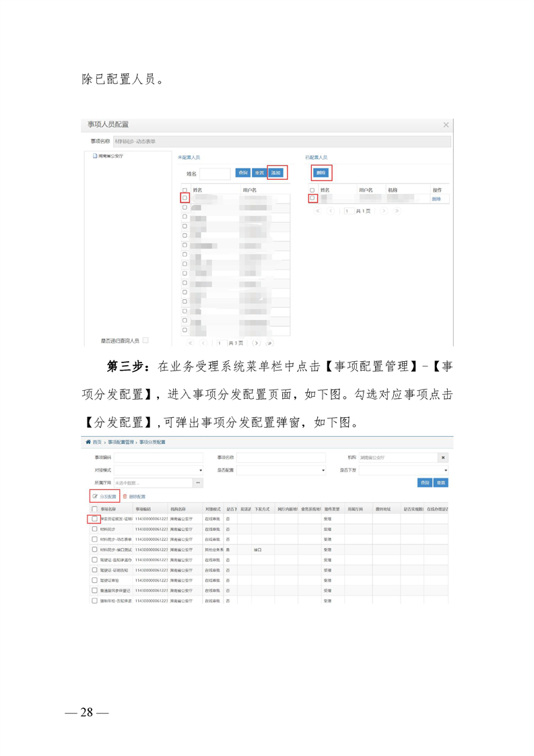Jump to first page in 未配置人员 pager (共3页)
This screenshot has width=534, height=756.
[191, 343]
